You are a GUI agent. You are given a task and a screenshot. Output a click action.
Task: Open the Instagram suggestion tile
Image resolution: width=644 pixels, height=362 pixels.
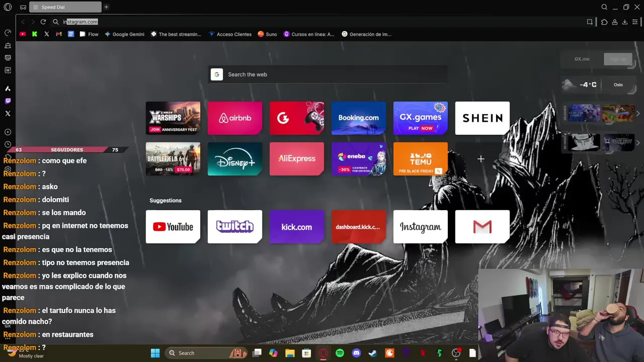tap(421, 227)
